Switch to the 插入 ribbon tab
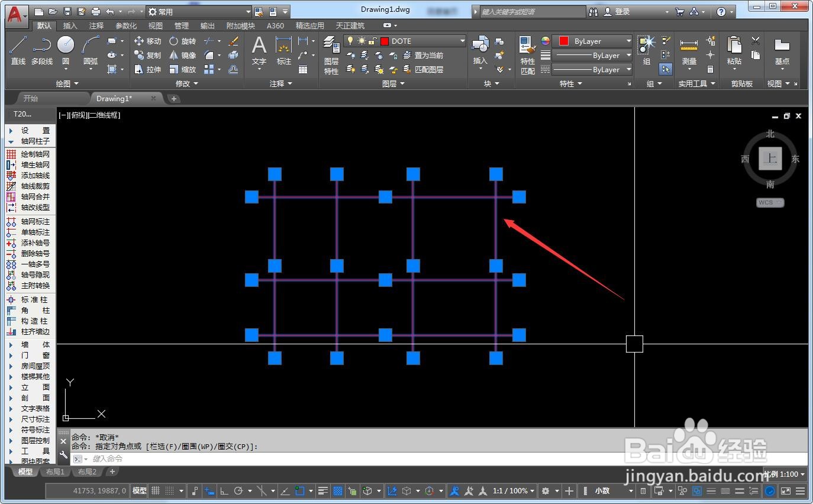813x504 pixels. pos(70,25)
